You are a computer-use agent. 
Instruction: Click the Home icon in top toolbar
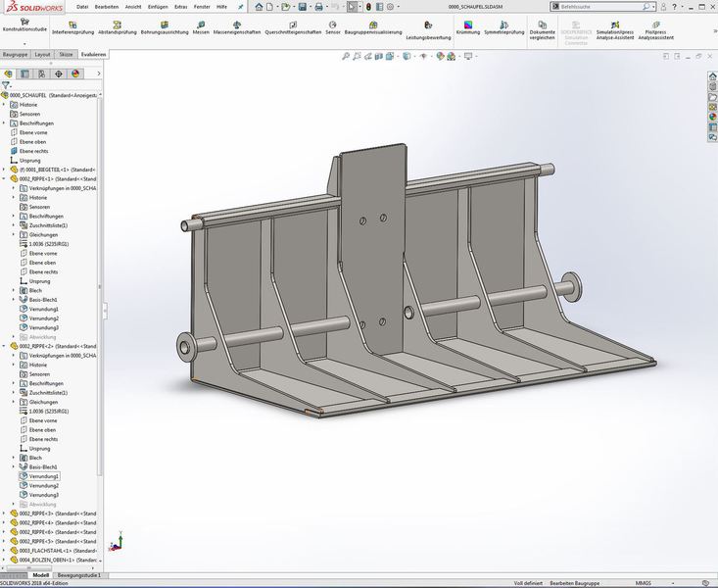[260, 7]
